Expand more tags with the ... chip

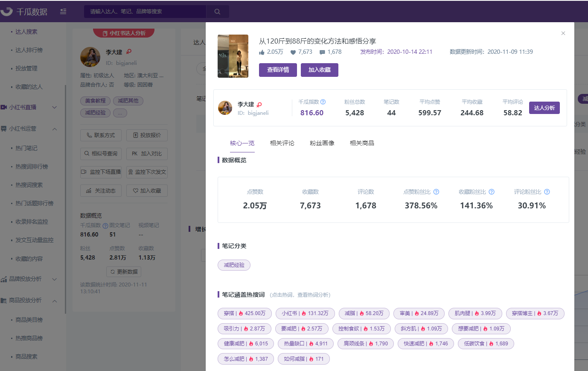click(x=120, y=113)
